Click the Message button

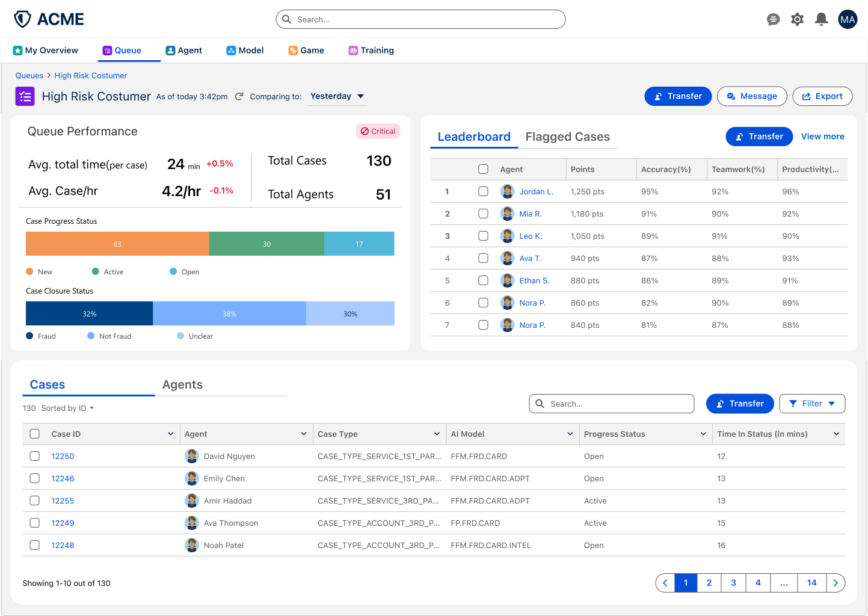752,96
